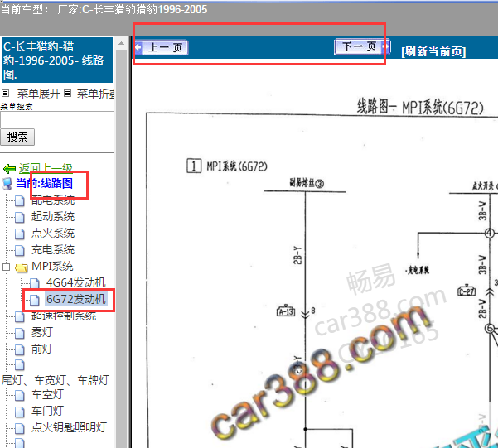Open the 充电系统 document

53,249
